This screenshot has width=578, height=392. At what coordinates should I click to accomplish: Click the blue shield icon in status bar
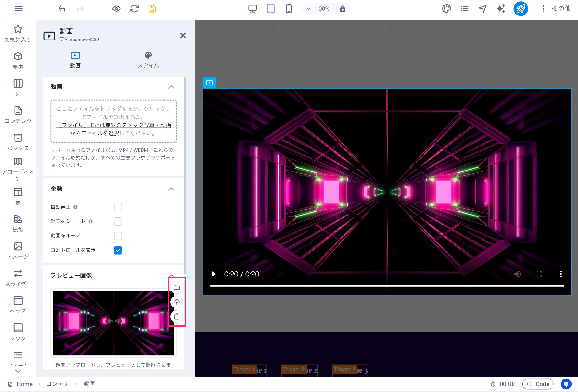click(566, 384)
